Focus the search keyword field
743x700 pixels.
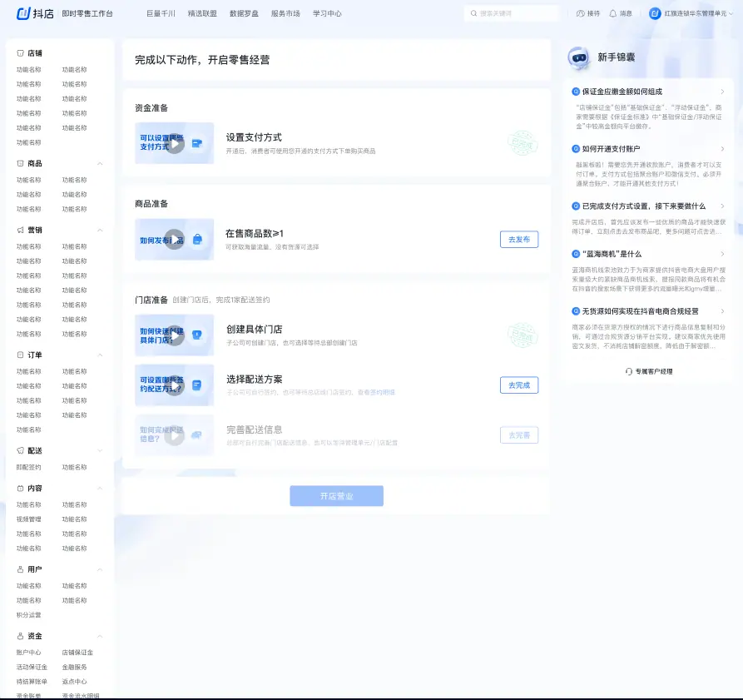pyautogui.click(x=512, y=13)
